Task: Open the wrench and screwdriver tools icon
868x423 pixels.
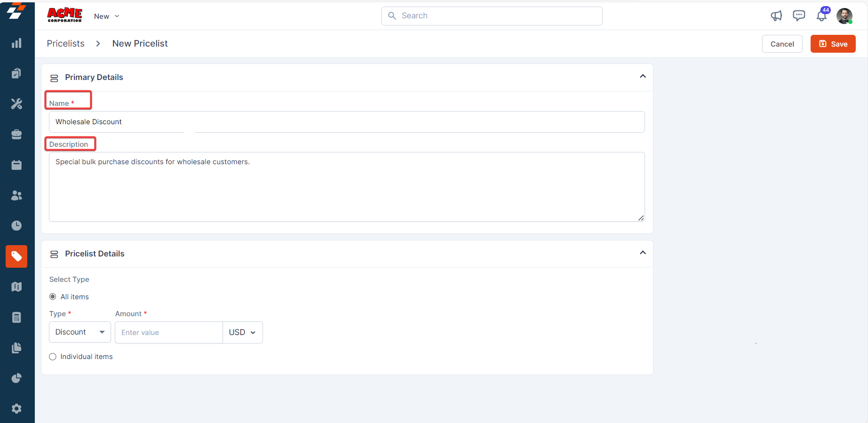Action: pos(16,104)
